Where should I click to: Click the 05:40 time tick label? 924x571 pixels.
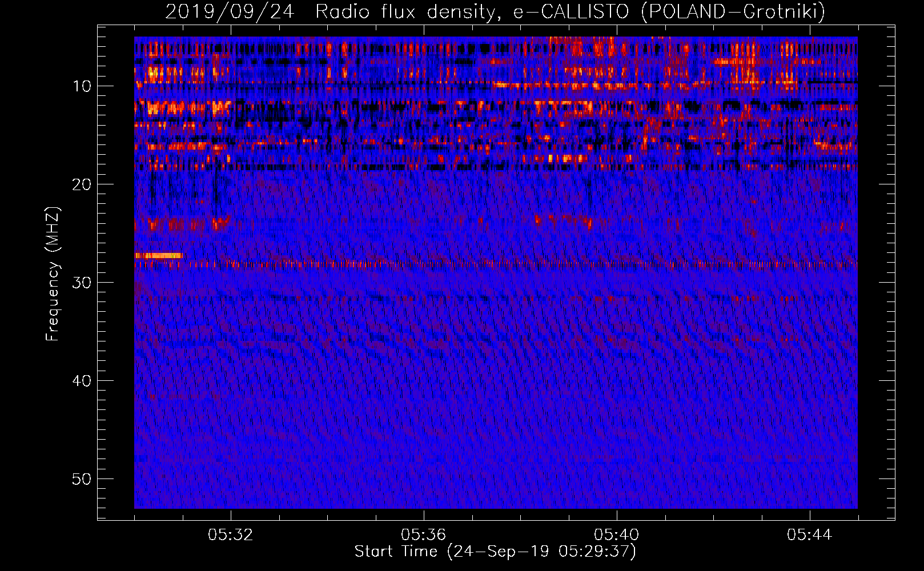click(x=617, y=535)
